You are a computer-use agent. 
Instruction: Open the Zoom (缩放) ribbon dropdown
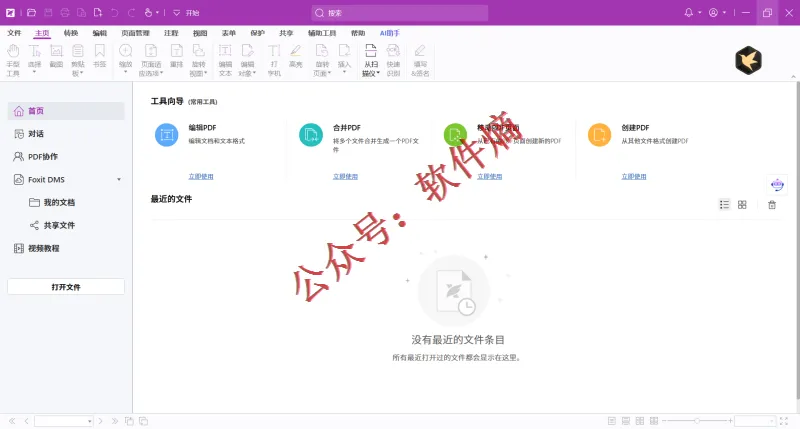click(x=126, y=72)
